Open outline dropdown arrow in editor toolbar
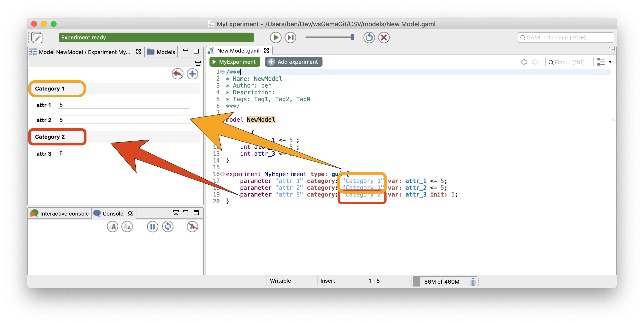Viewport: 644px width, 324px height. (610, 62)
